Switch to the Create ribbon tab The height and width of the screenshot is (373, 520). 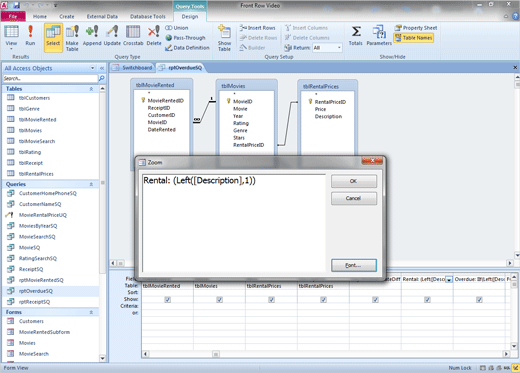coord(67,16)
